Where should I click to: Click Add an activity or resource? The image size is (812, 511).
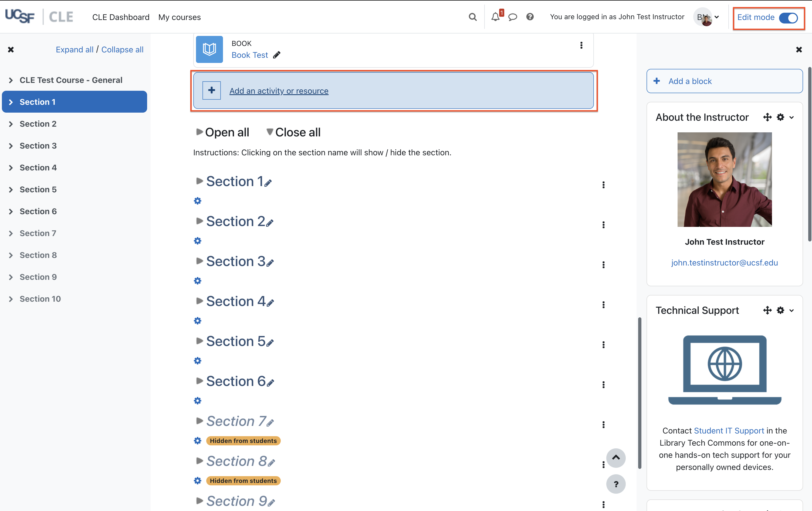(x=279, y=91)
